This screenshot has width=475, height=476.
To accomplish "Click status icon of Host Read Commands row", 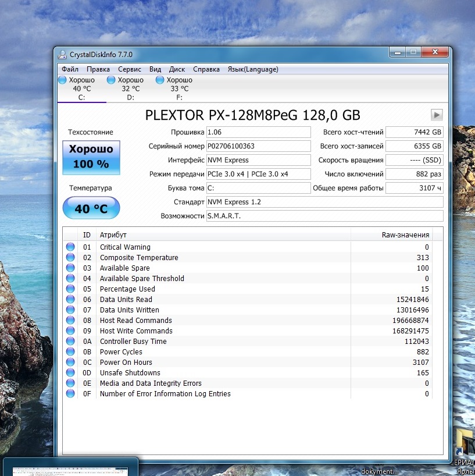I will pos(70,320).
